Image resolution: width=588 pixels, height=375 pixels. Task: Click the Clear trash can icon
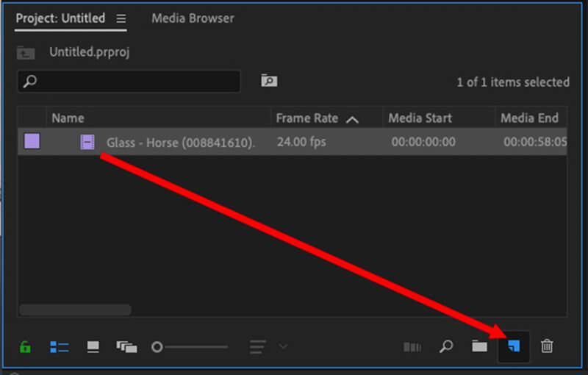(547, 346)
